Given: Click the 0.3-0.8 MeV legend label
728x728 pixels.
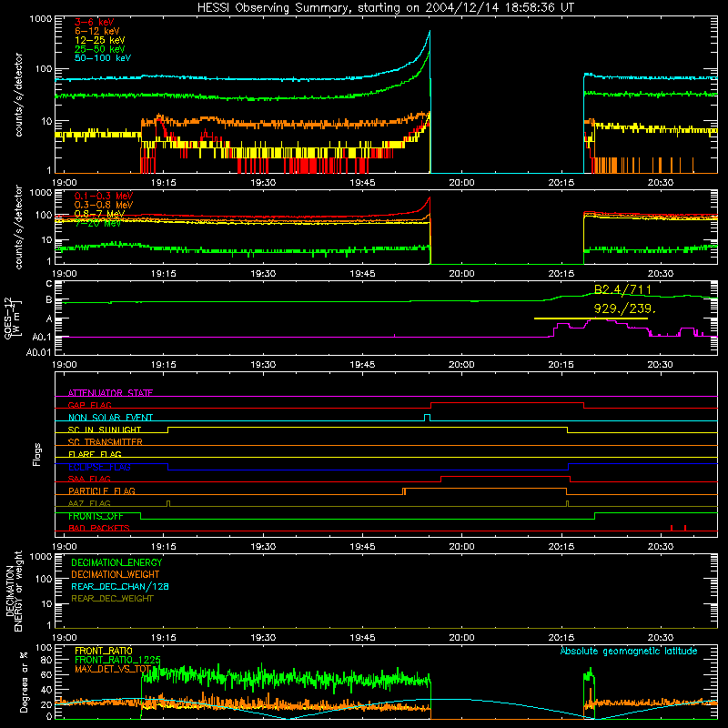Looking at the screenshot, I should pyautogui.click(x=104, y=205).
